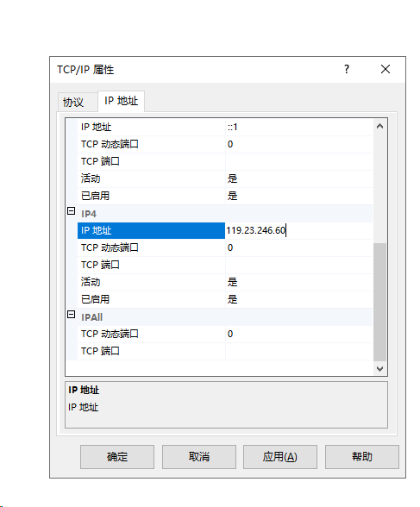420x507 pixels.
Task: Edit the IP4 address field 119.23.246.60
Action: pos(298,230)
